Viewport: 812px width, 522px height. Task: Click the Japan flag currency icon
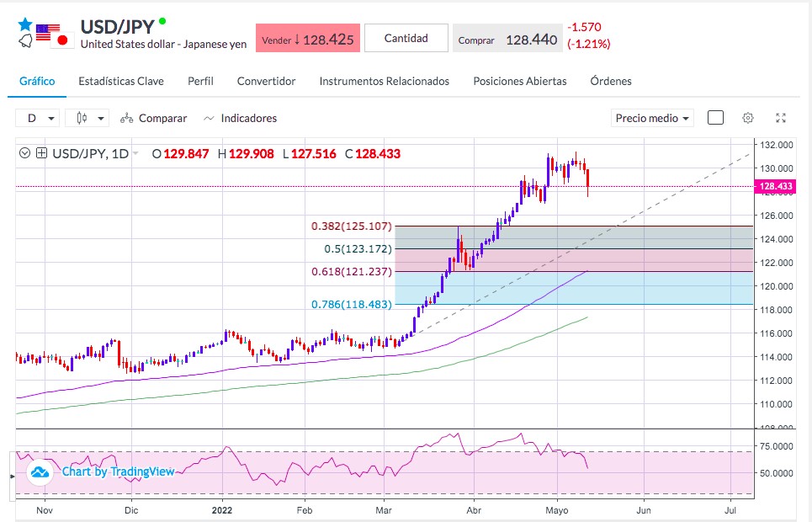coord(62,40)
